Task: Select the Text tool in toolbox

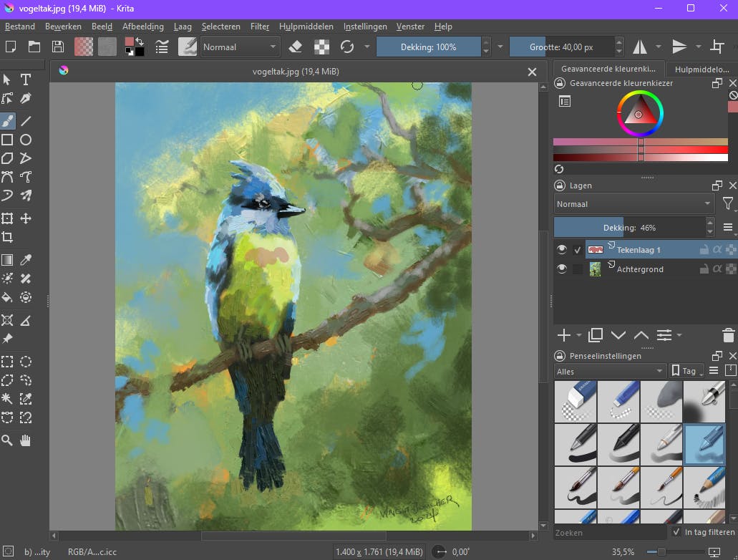Action: click(26, 79)
